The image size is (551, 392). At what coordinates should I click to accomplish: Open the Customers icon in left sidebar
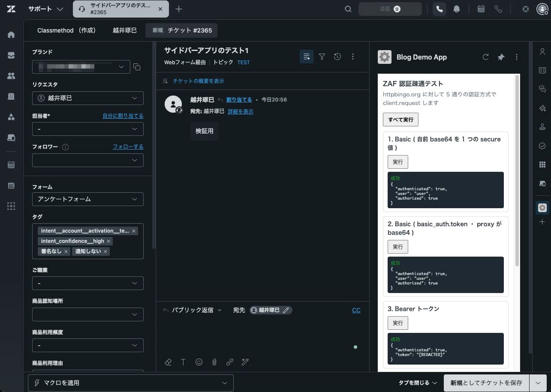coord(11,76)
